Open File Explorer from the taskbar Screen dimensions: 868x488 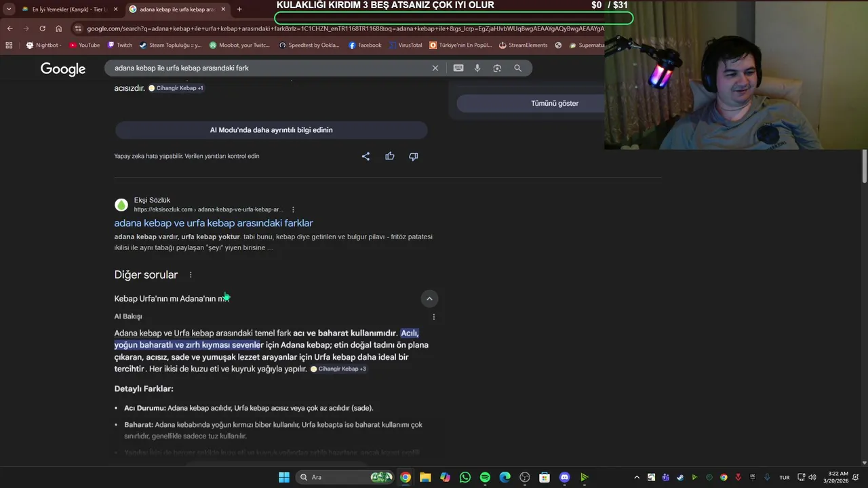point(425,477)
